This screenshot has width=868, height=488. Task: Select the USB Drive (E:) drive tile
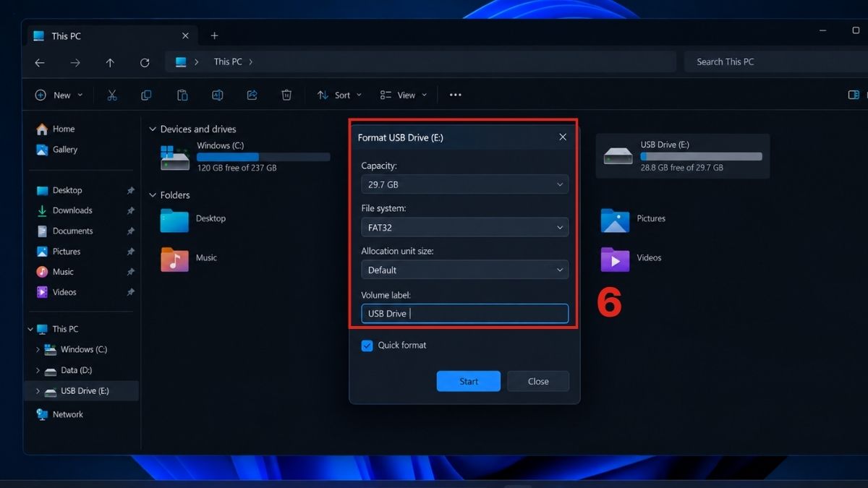683,156
